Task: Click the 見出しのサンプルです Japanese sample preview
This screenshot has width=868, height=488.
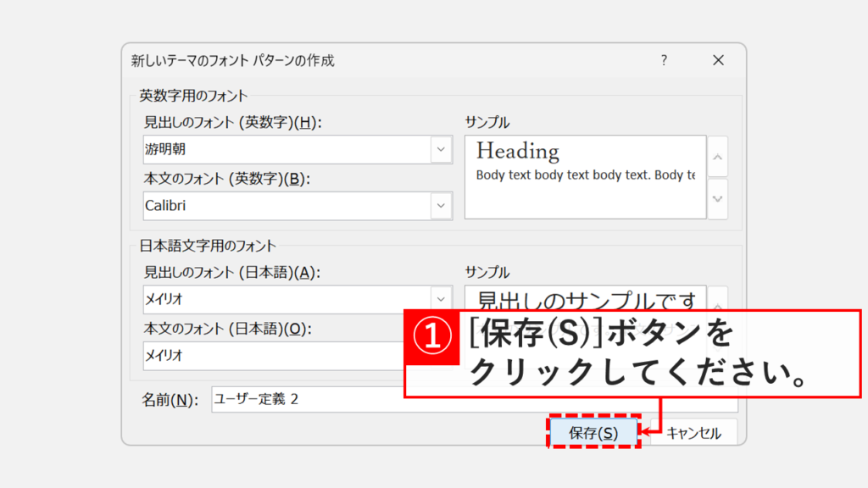Action: [x=585, y=300]
